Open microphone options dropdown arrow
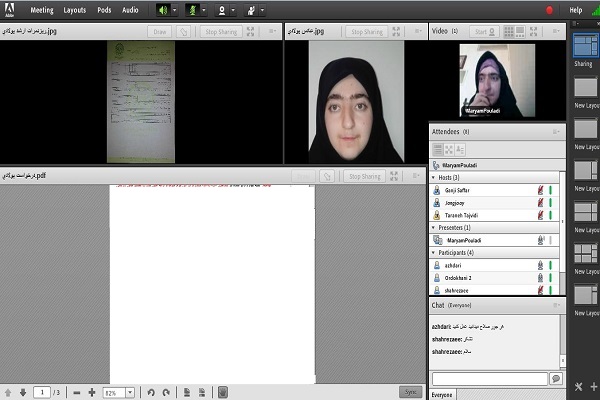This screenshot has width=600, height=400. click(x=204, y=10)
